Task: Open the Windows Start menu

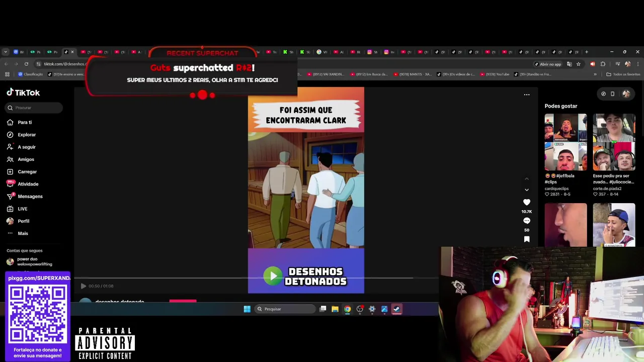Action: pyautogui.click(x=247, y=309)
